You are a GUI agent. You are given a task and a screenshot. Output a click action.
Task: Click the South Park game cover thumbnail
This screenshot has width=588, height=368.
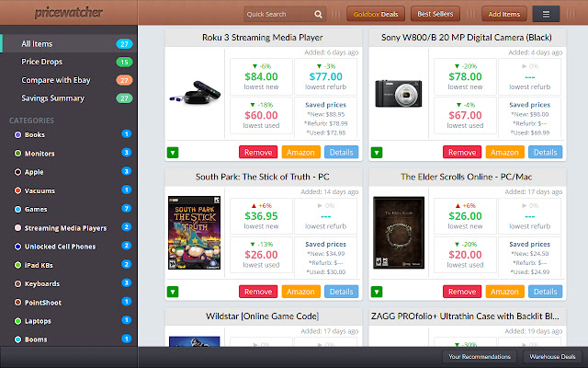pyautogui.click(x=194, y=233)
